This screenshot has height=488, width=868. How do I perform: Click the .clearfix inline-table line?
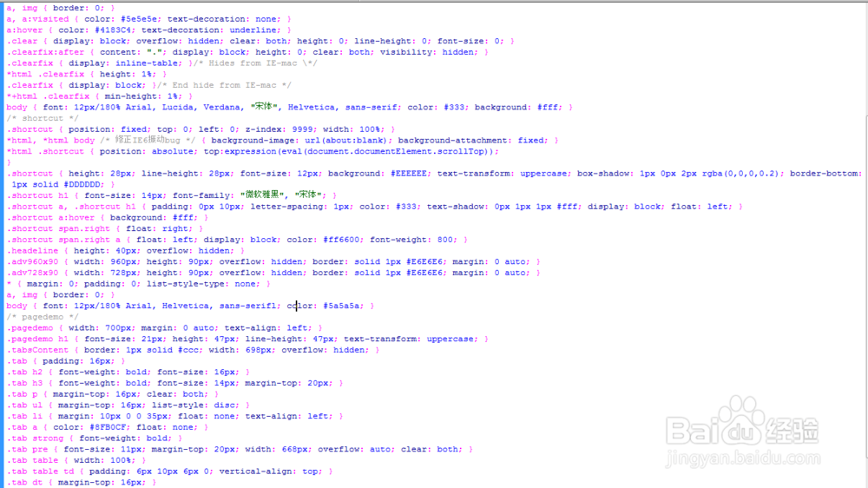coord(161,63)
